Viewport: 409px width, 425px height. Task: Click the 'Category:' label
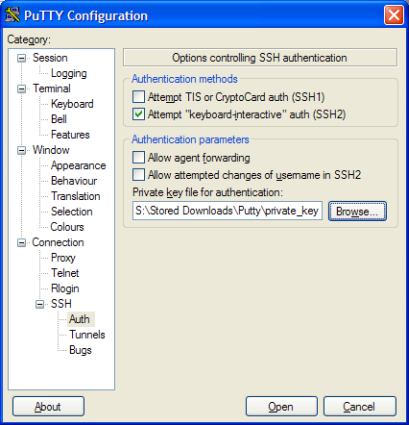click(29, 40)
